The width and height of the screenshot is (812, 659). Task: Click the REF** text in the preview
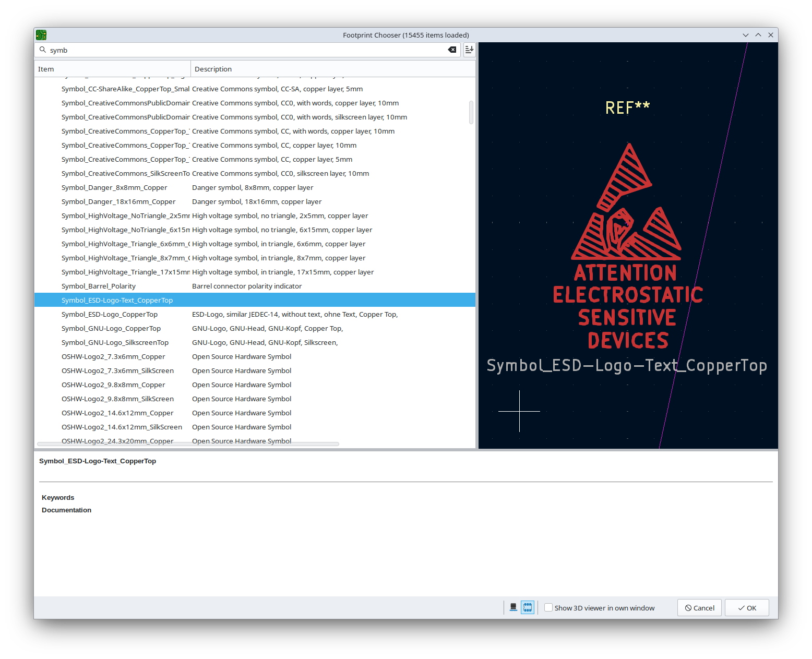627,107
